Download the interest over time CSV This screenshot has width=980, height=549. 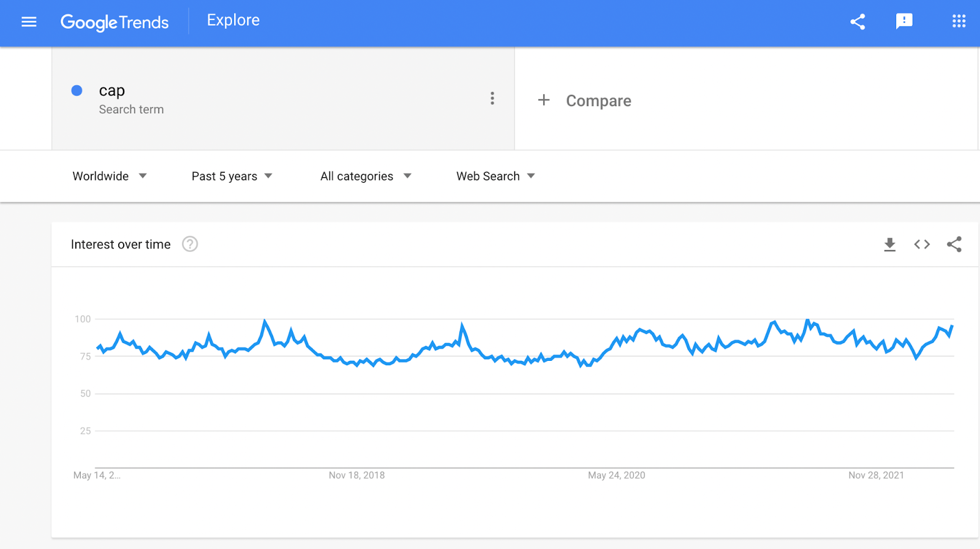click(x=890, y=244)
